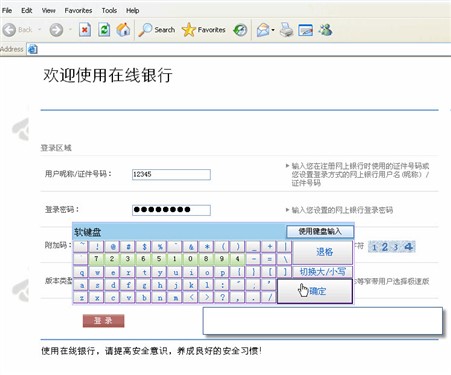Open the View menu
The height and width of the screenshot is (375, 451).
(49, 11)
